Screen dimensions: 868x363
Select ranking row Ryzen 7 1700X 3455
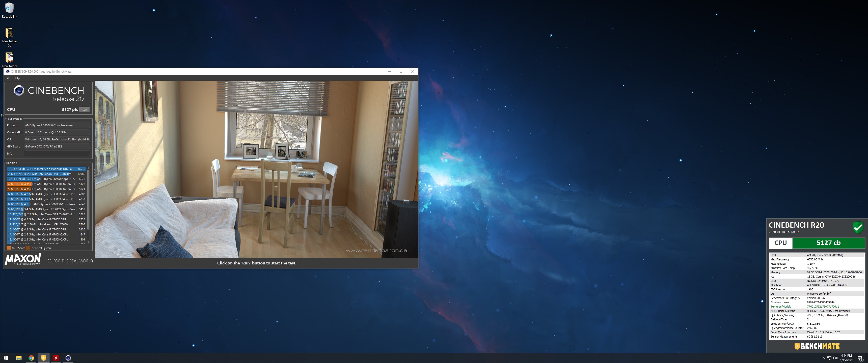point(46,209)
